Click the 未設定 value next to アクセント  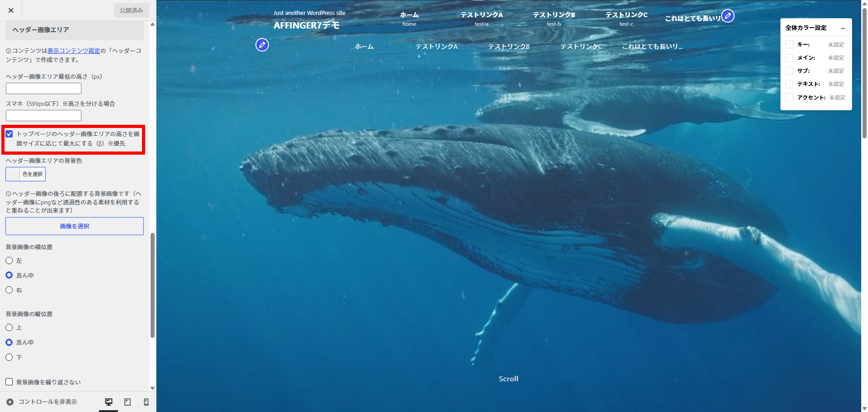point(837,98)
